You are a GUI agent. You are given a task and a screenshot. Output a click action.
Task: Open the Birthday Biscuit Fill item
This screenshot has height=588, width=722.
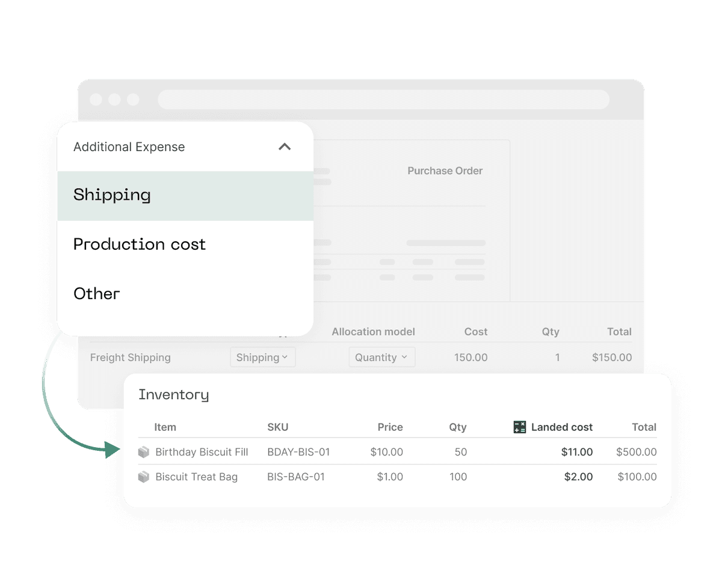tap(202, 452)
